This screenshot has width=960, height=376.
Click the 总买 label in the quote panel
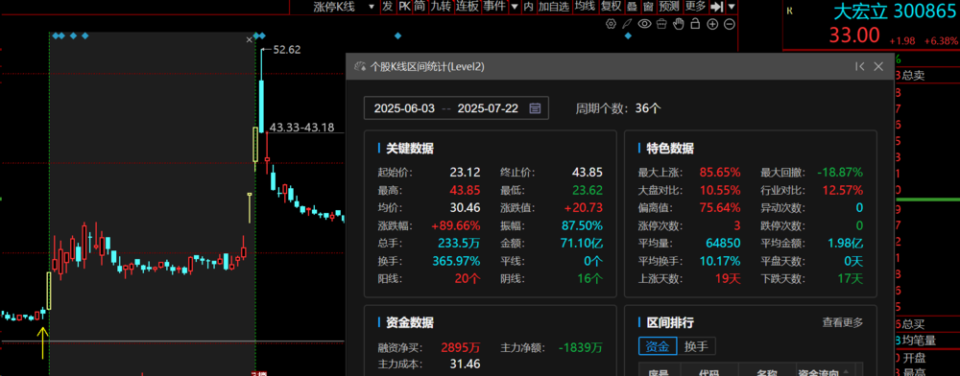(x=913, y=324)
